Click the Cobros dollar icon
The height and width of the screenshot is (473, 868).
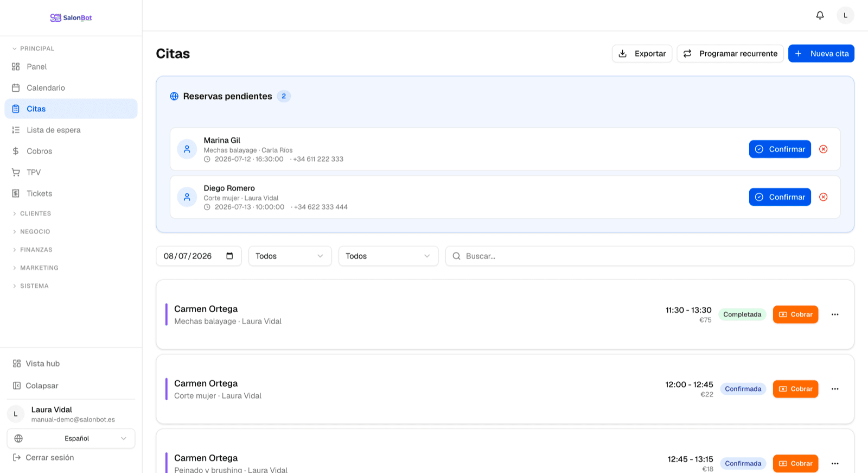[16, 152]
